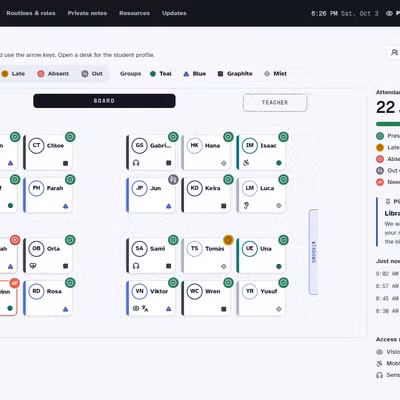Click the eye icon in the top bar

(389, 14)
